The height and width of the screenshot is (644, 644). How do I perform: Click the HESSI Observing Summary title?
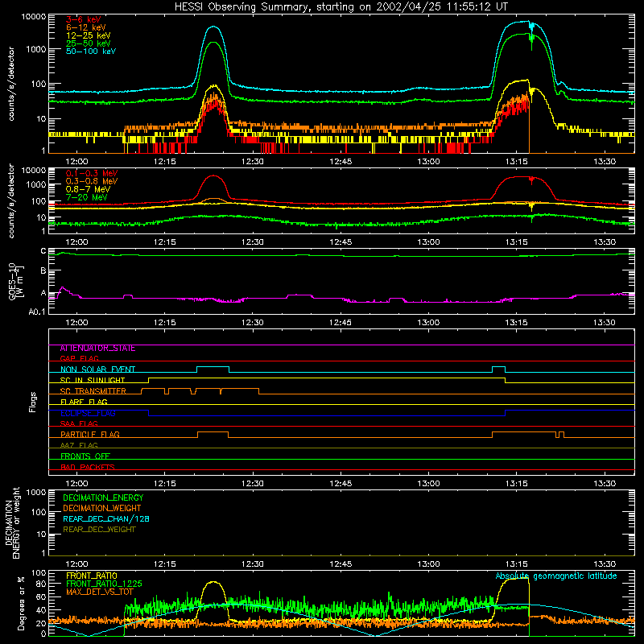341,7
